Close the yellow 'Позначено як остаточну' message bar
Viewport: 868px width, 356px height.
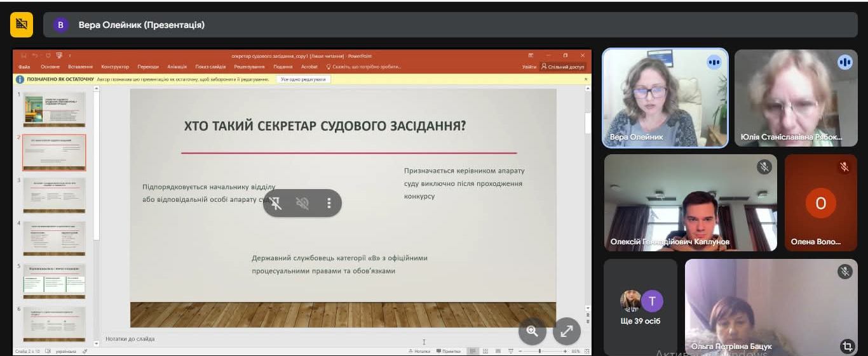(x=586, y=79)
